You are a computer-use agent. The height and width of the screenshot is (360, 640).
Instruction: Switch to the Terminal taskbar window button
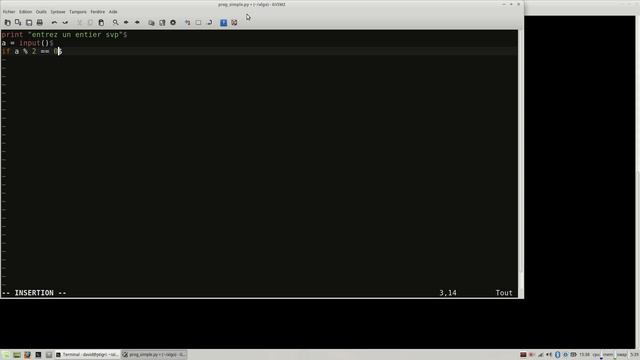click(87, 355)
